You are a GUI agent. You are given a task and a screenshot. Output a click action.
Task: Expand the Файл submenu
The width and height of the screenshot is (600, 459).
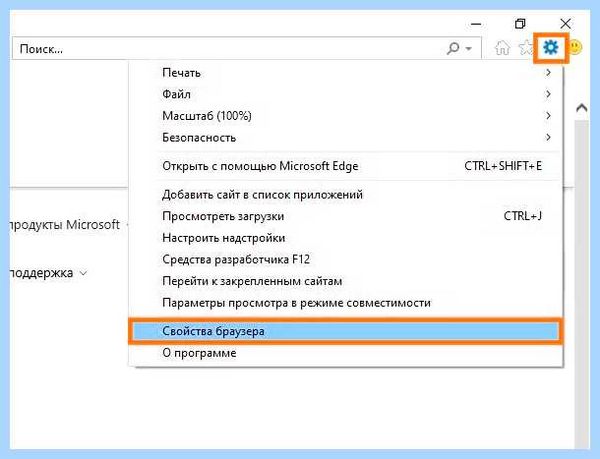coord(346,94)
